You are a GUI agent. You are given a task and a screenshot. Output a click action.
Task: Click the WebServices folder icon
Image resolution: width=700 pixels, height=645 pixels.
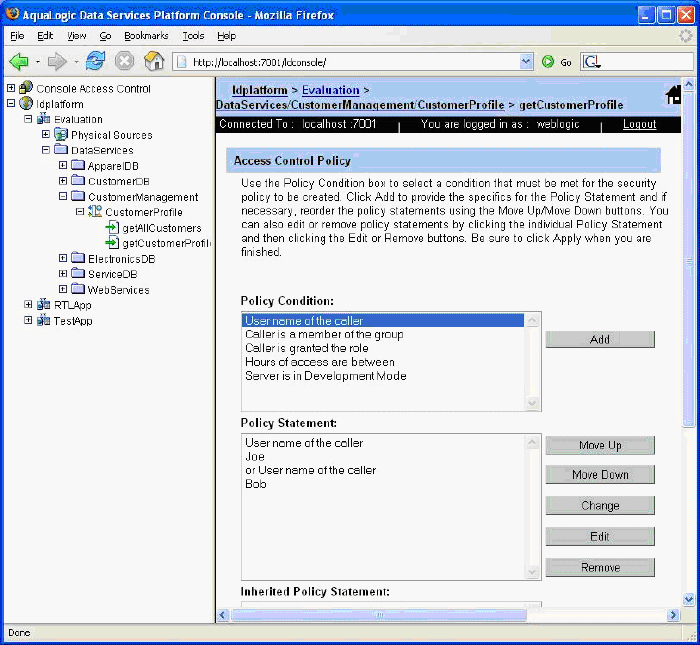[x=78, y=288]
